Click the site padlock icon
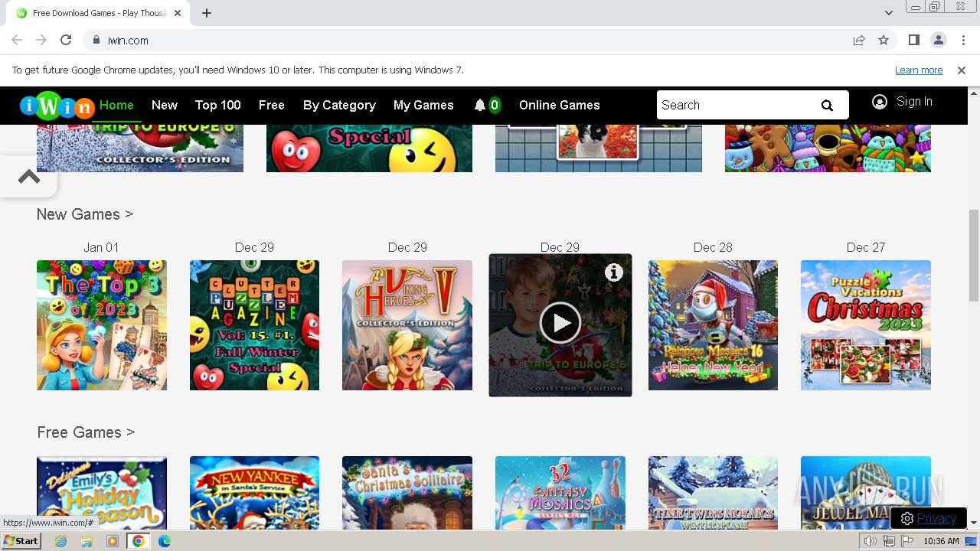The width and height of the screenshot is (980, 551). coord(96,40)
